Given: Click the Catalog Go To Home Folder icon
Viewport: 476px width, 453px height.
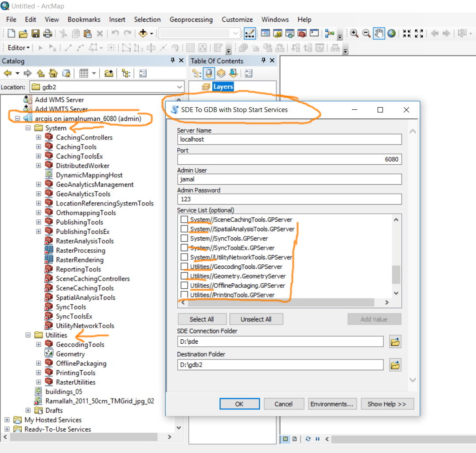Looking at the screenshot, I should (x=53, y=73).
